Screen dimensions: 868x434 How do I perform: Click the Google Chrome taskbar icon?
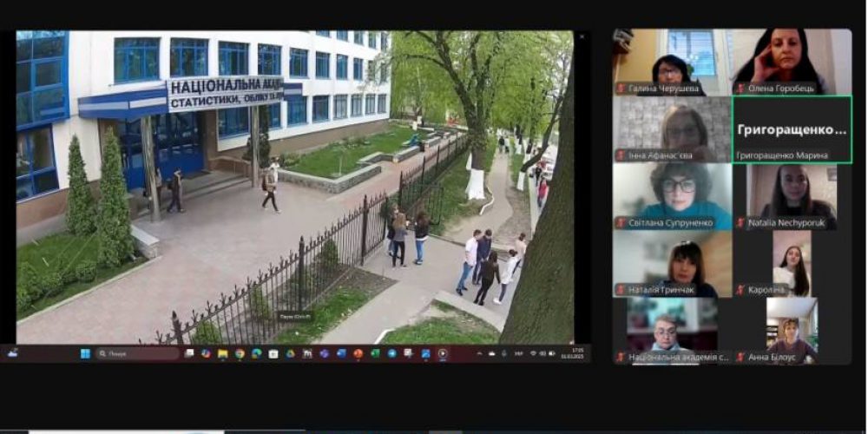pyautogui.click(x=239, y=354)
